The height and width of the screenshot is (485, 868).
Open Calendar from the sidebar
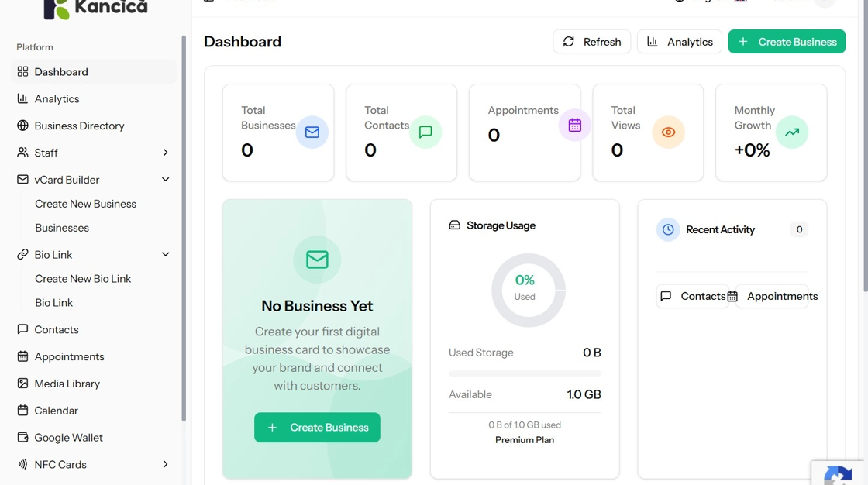(x=94, y=411)
